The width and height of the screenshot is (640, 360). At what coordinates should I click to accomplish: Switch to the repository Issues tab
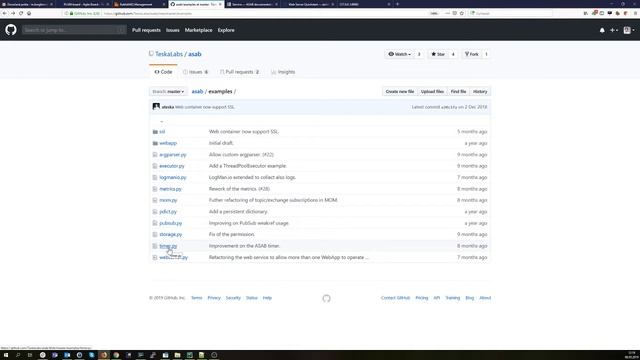coord(196,72)
